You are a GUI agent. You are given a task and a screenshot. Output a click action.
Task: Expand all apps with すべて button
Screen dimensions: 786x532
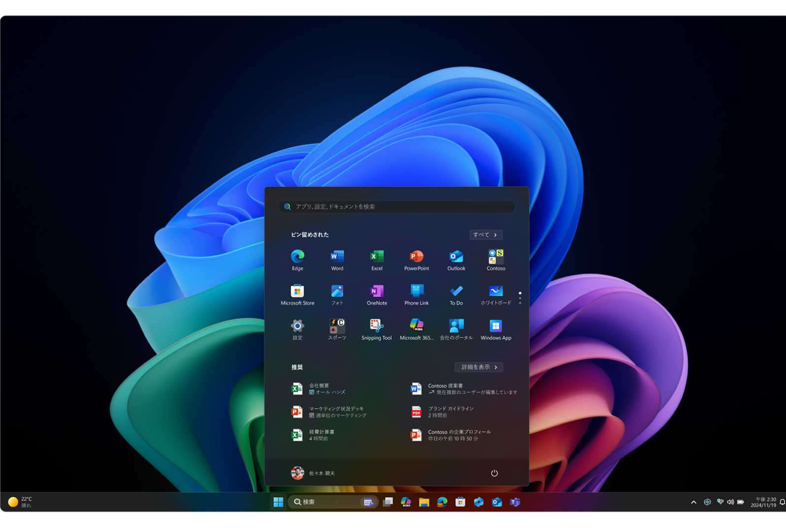(486, 235)
